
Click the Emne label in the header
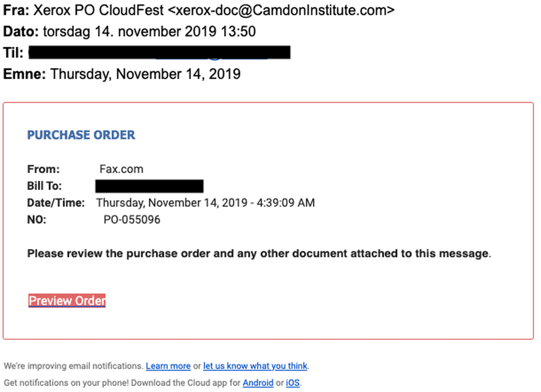pos(24,74)
